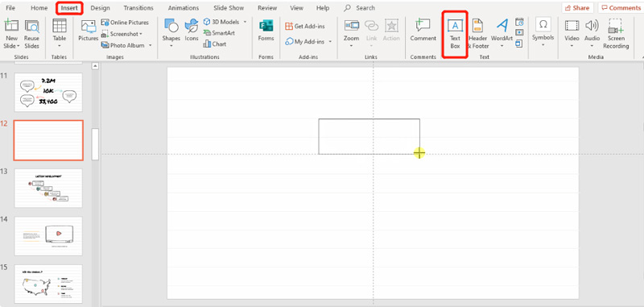Switch to the Home tab
The width and height of the screenshot is (644, 307).
click(x=39, y=8)
